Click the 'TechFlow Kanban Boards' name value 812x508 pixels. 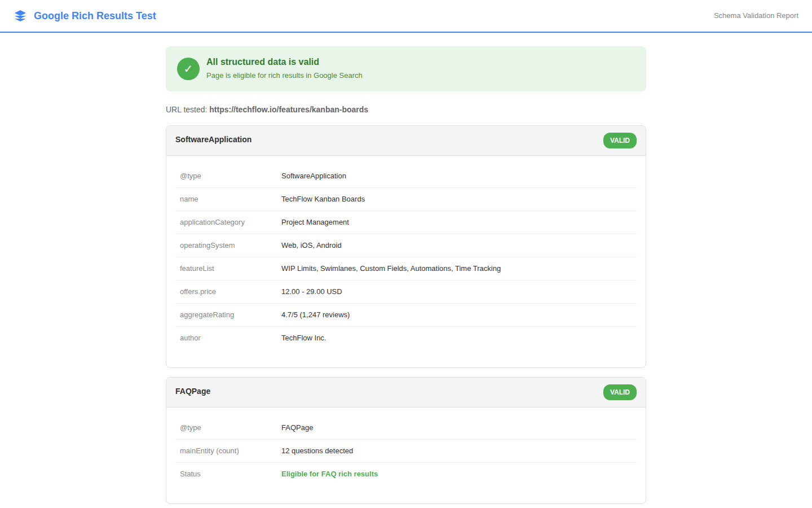(x=323, y=199)
